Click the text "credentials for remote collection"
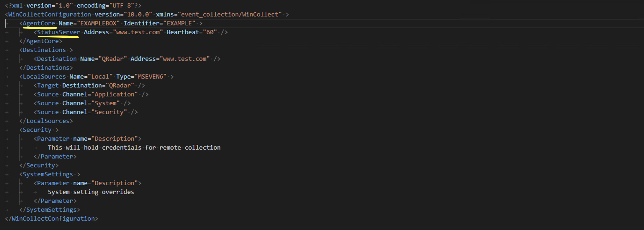The height and width of the screenshot is (230, 644). click(161, 147)
